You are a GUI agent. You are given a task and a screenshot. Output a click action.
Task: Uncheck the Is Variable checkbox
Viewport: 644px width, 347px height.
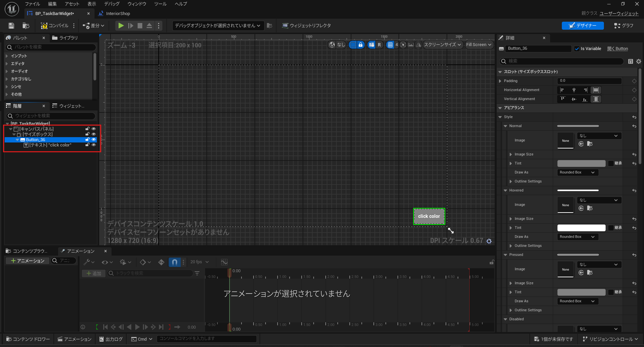click(577, 49)
